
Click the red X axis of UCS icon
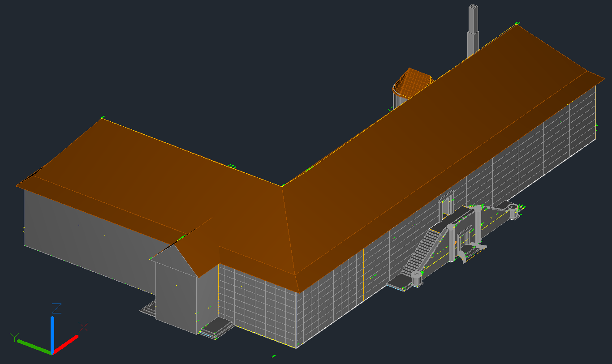tap(67, 343)
